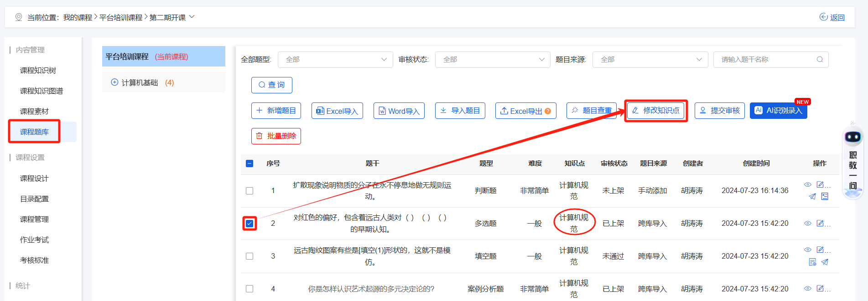
Task: Click the 修改知识点 button
Action: coord(655,111)
